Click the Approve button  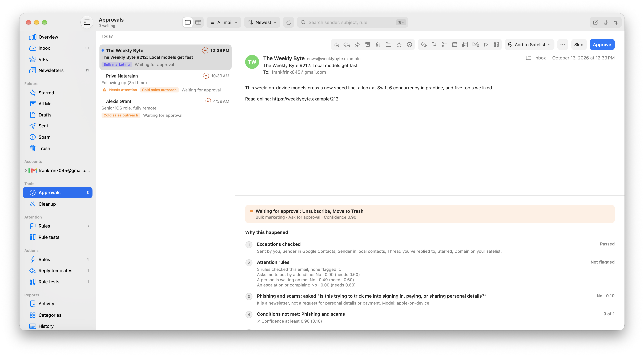(602, 44)
